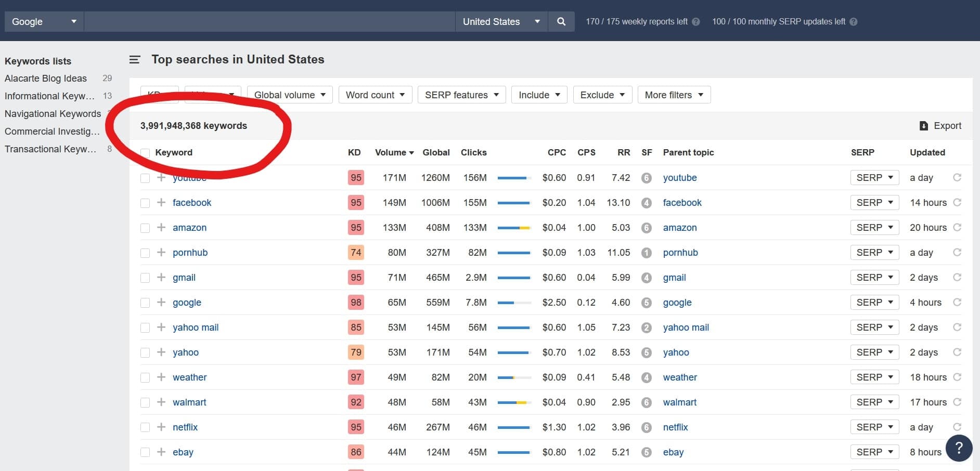Select the checkbox beside the gmail keyword

click(145, 278)
